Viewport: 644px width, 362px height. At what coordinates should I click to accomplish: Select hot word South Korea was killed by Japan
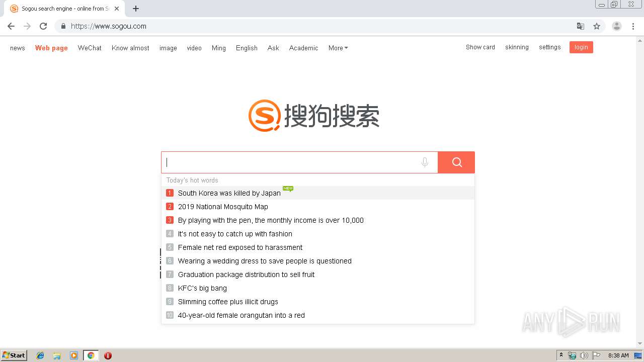point(317,193)
